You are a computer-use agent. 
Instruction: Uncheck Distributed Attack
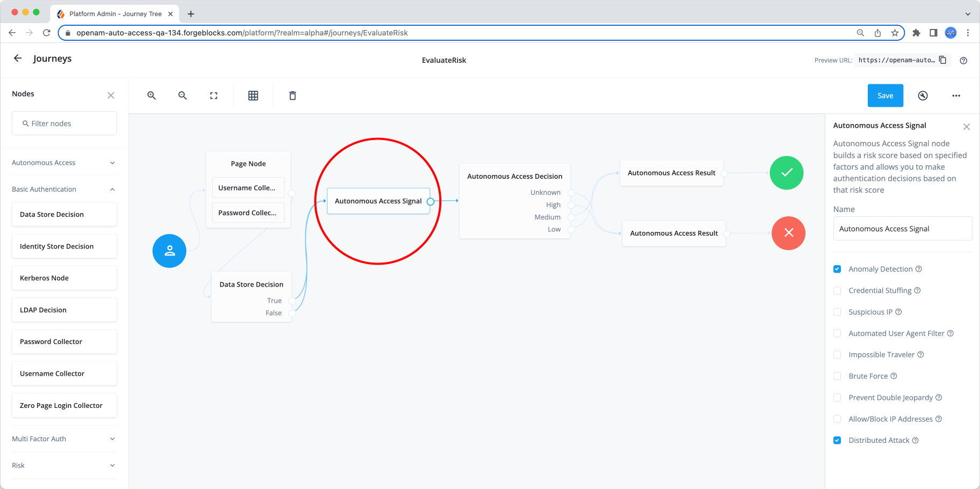[837, 440]
